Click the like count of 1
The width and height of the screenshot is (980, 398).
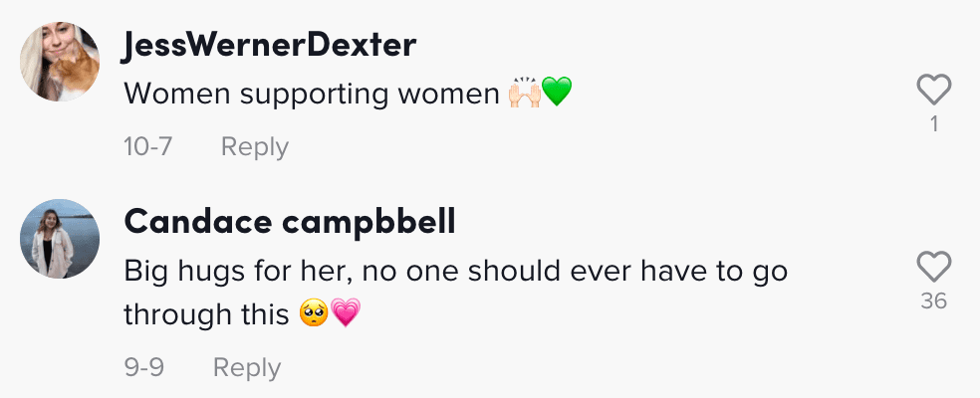[934, 125]
